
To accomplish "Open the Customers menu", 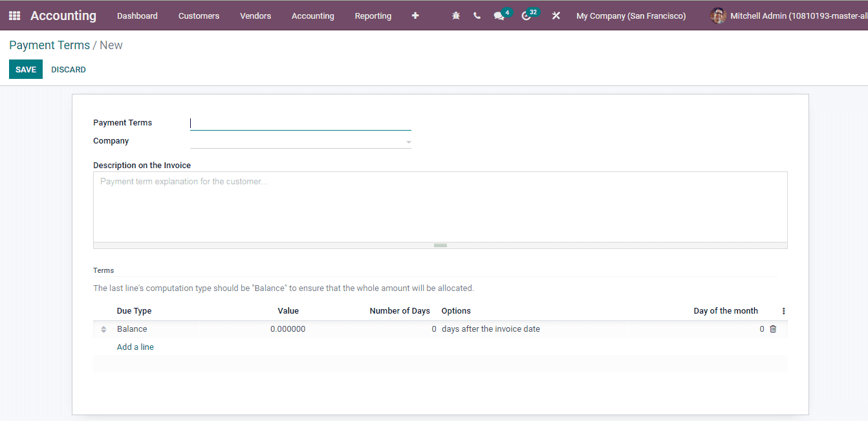I will (x=199, y=16).
